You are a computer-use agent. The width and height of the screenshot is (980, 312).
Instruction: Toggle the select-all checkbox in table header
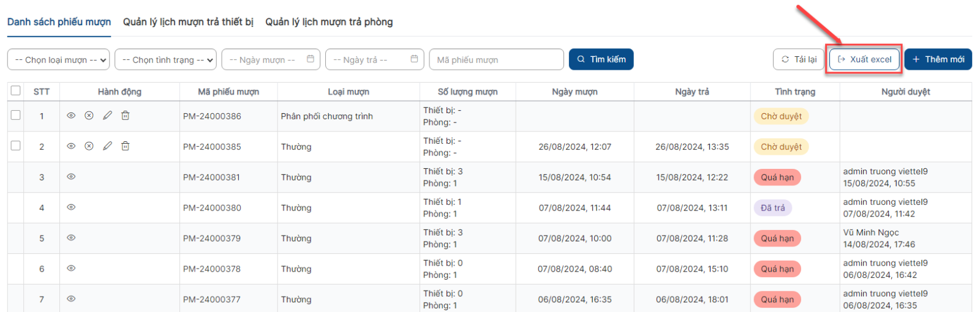click(x=16, y=91)
